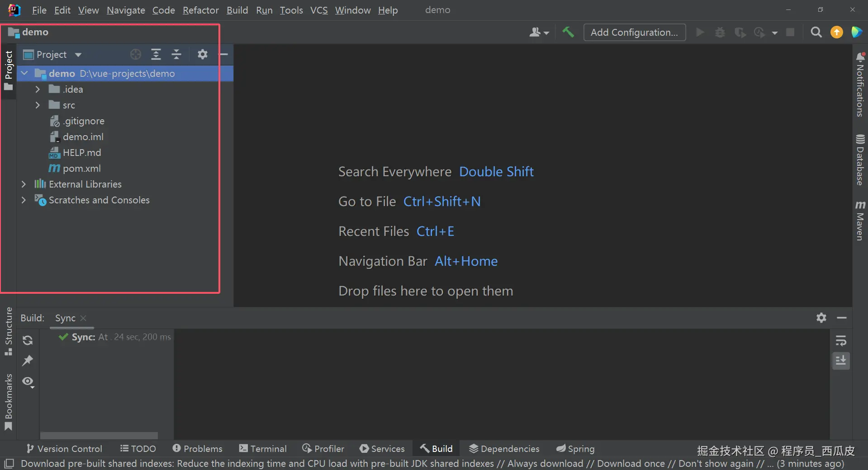The height and width of the screenshot is (470, 868).
Task: Click the Debug bug icon
Action: pyautogui.click(x=720, y=32)
